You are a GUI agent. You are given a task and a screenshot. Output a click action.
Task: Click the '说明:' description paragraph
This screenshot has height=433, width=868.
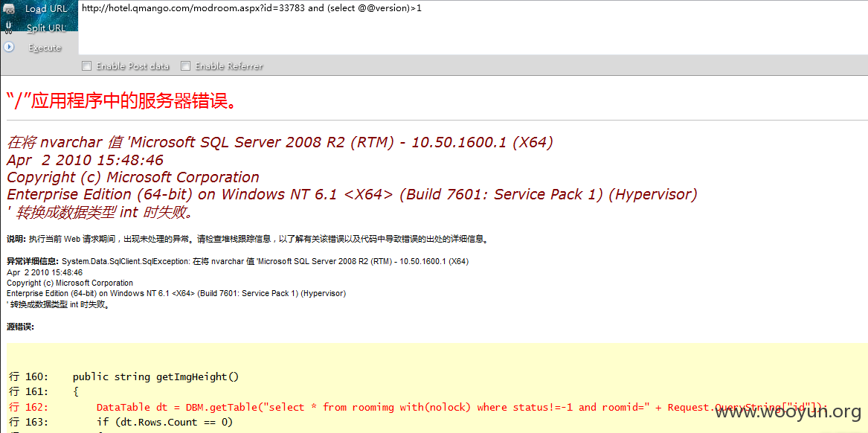(248, 240)
